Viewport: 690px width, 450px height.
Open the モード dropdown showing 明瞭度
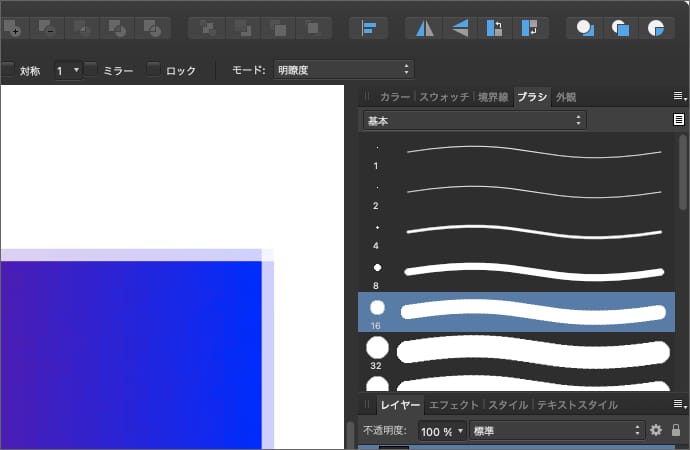coord(342,70)
